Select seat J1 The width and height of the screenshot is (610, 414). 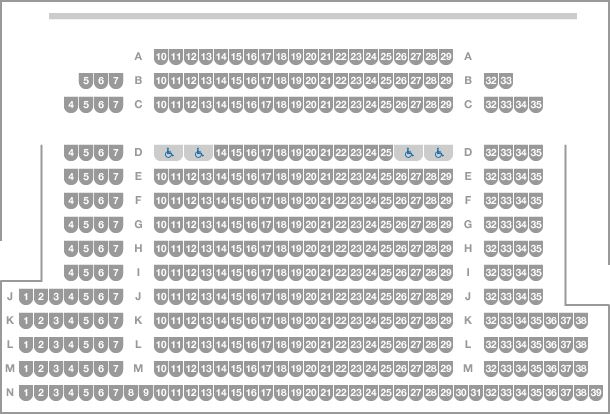(26, 297)
